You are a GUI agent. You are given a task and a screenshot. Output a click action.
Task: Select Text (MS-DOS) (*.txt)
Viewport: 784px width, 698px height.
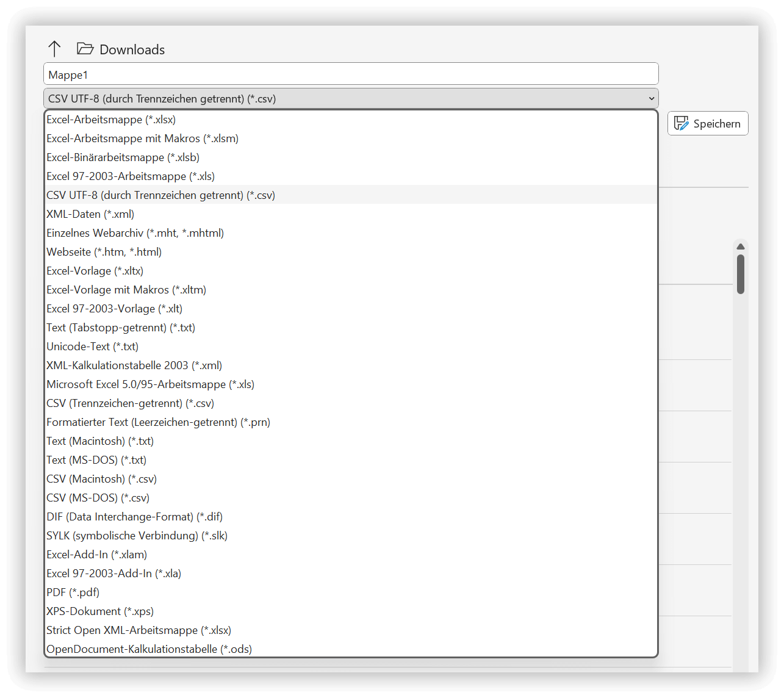[351, 460]
